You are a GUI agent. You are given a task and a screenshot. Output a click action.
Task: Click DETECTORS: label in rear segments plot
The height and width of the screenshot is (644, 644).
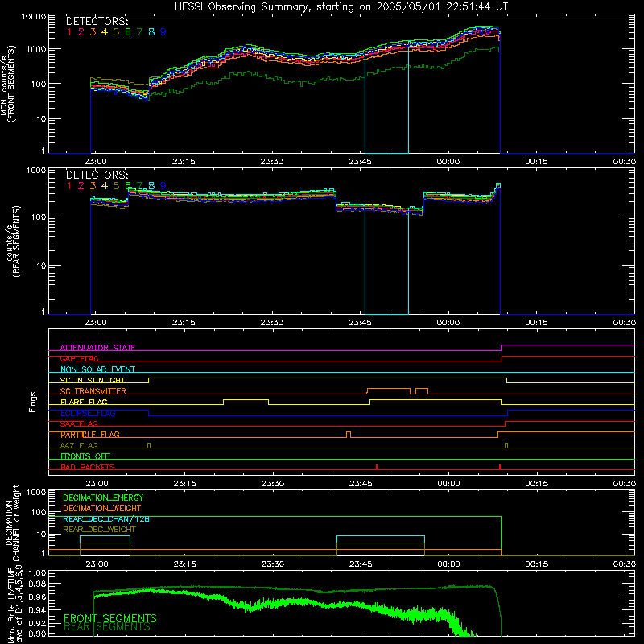(x=97, y=175)
